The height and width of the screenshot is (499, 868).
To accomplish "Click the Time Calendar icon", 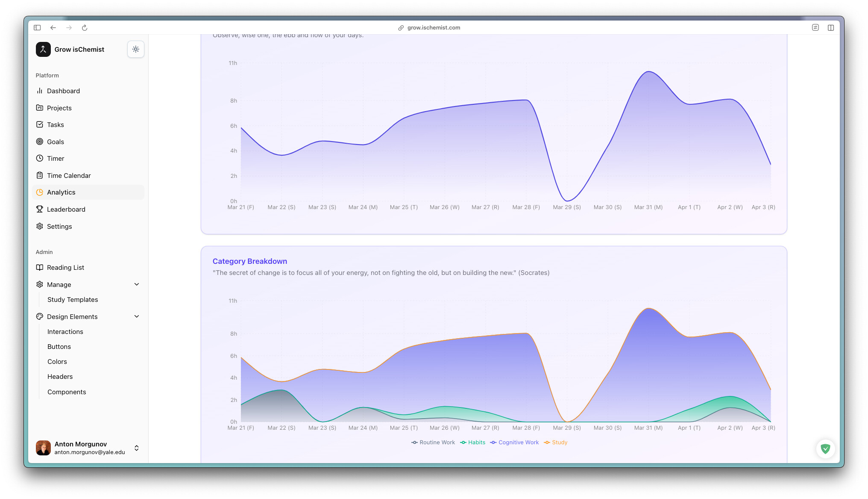I will pos(40,175).
